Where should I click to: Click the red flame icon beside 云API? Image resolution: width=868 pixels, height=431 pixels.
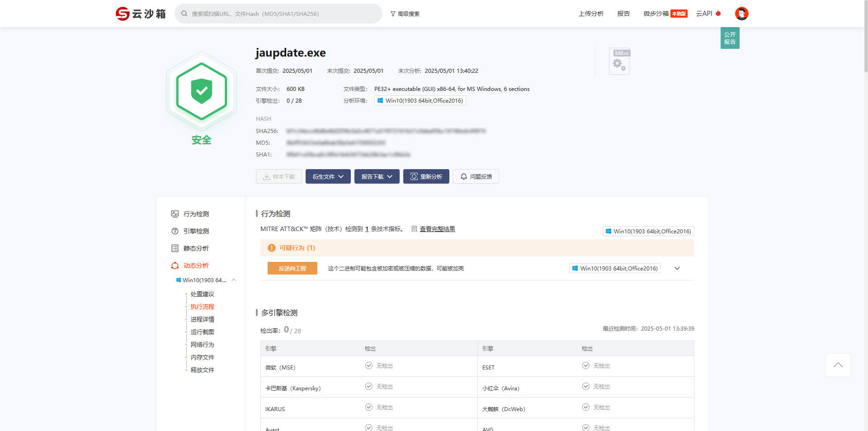pyautogui.click(x=718, y=13)
